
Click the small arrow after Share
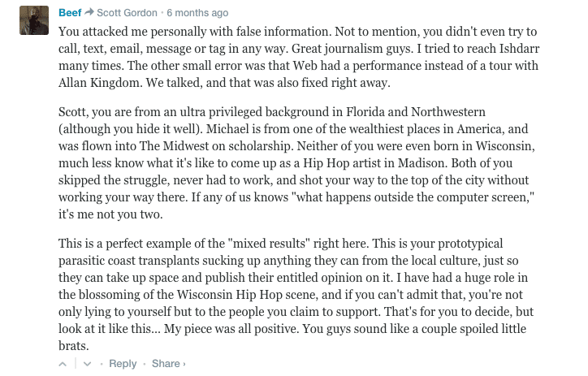coord(184,364)
